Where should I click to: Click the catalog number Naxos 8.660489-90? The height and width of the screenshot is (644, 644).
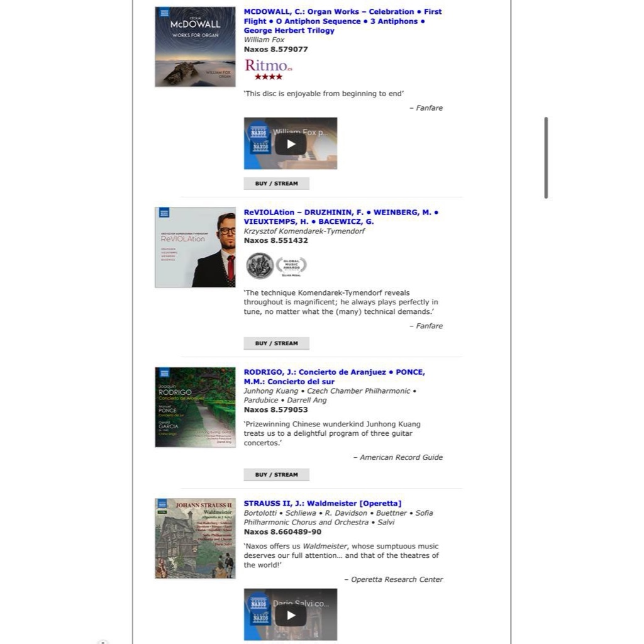[x=282, y=532]
